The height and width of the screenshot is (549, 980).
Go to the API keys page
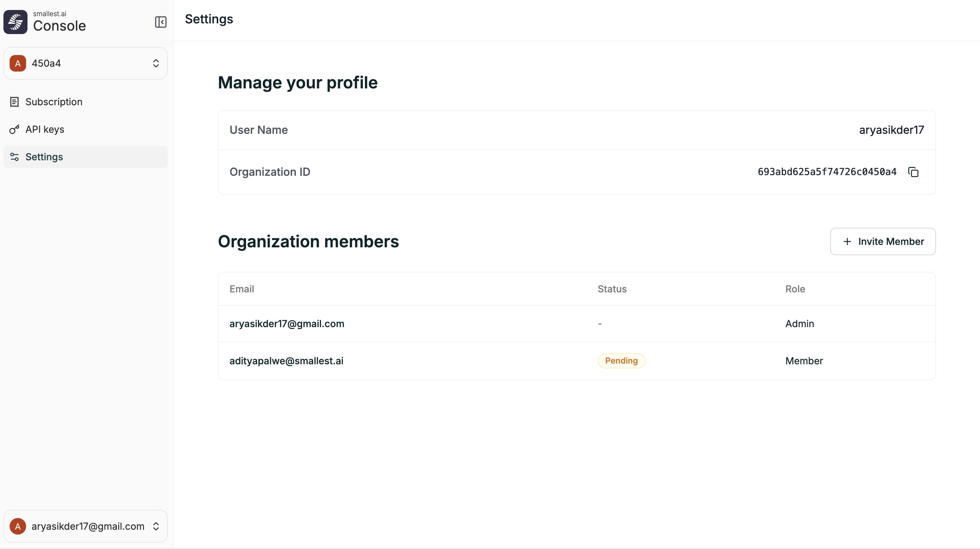(45, 129)
